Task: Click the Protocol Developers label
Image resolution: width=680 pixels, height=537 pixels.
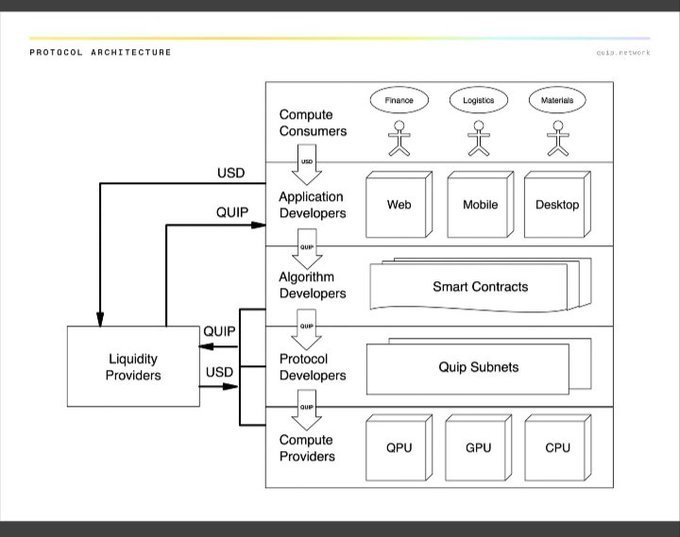Action: pos(312,367)
